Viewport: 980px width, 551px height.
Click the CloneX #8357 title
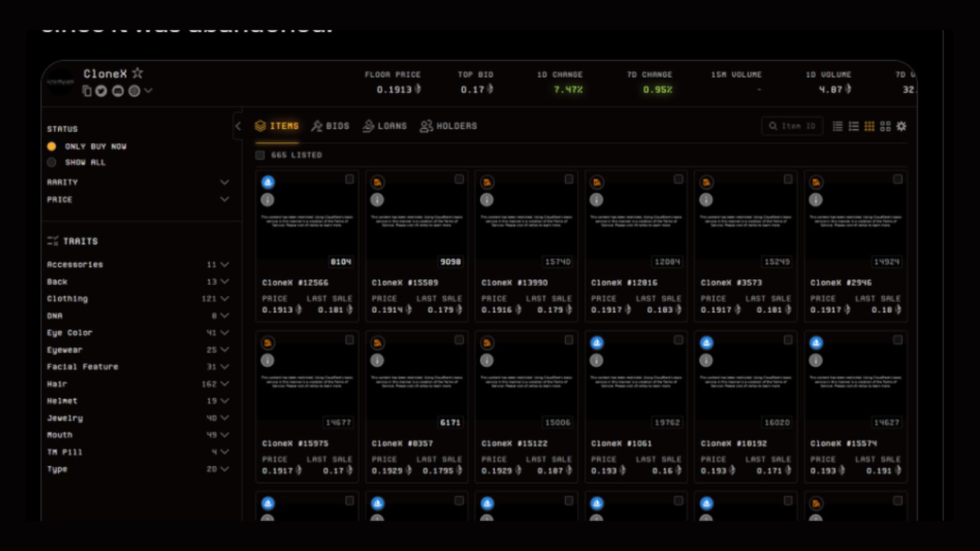(x=402, y=443)
